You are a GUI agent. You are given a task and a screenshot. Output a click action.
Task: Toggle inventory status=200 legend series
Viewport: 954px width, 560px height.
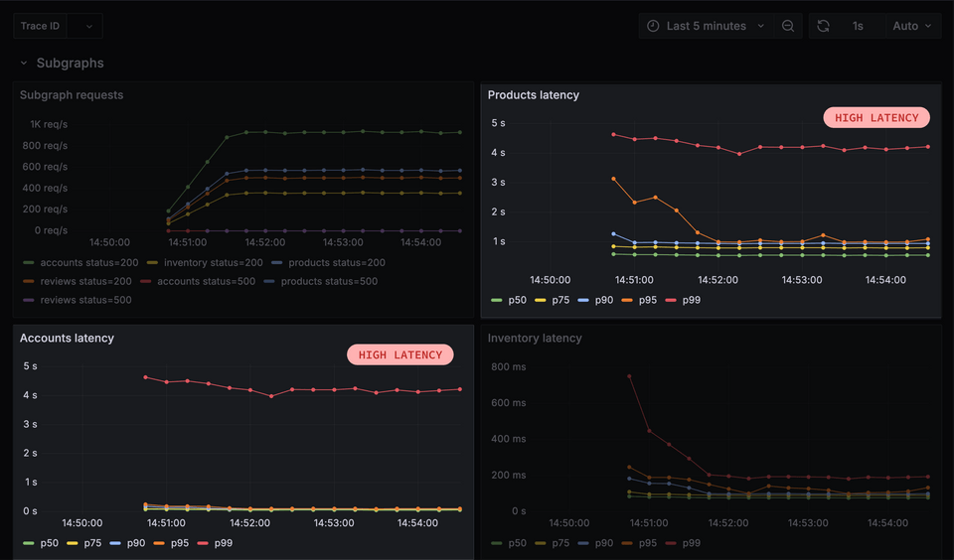coord(213,263)
